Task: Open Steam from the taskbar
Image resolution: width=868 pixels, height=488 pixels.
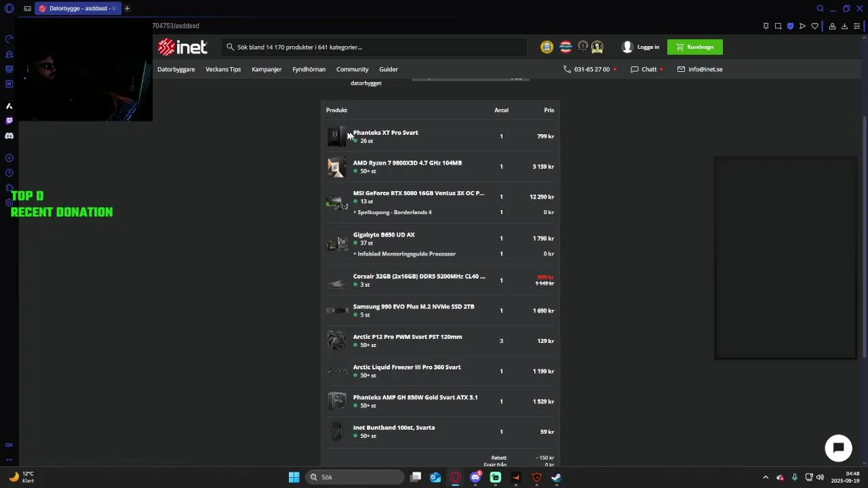Action: tap(556, 477)
